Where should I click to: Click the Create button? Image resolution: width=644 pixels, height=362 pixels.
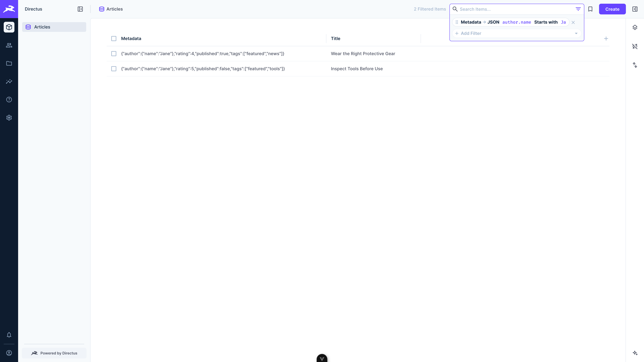(612, 9)
